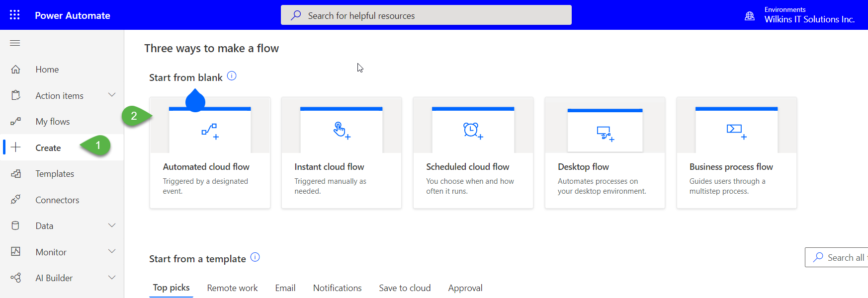The height and width of the screenshot is (298, 868).
Task: Expand the Monitor section chevron
Action: 112,251
